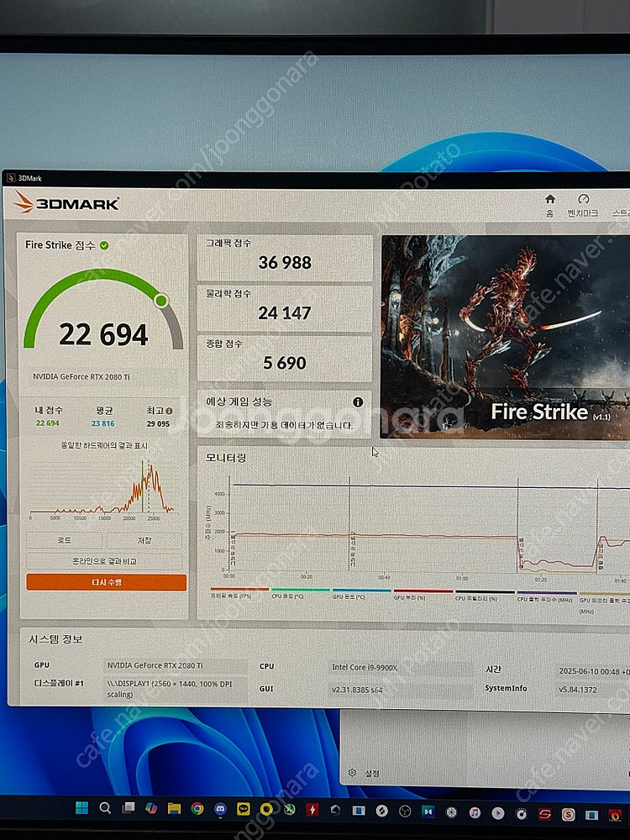Viewport: 630px width, 840px height.
Task: Click the 다시 수행 (run again) orange button
Action: point(106,582)
